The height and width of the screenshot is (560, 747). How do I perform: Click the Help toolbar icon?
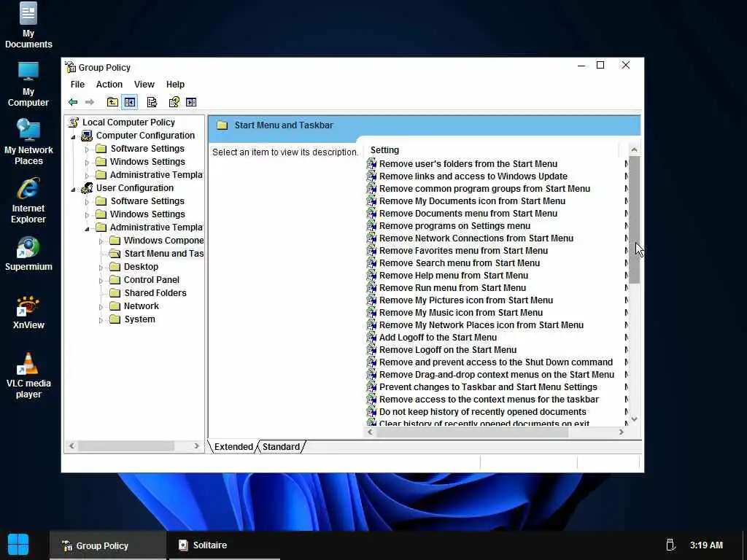point(174,102)
